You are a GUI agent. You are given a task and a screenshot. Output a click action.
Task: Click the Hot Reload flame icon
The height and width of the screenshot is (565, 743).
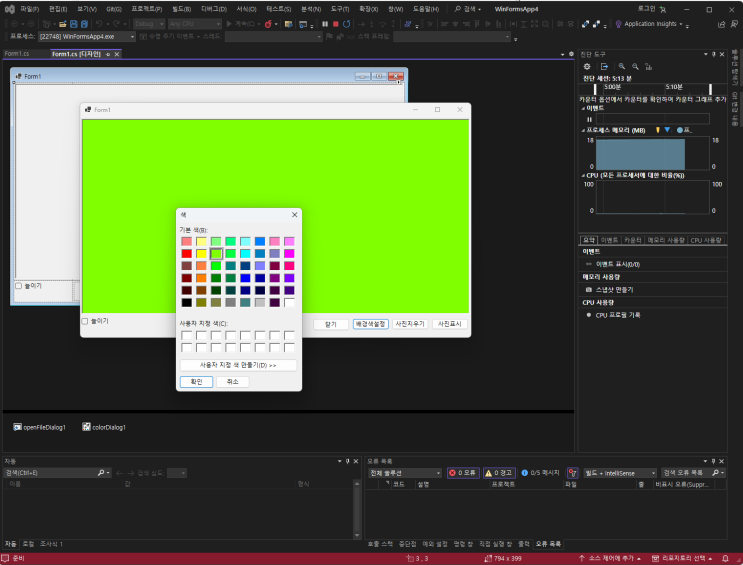click(268, 24)
